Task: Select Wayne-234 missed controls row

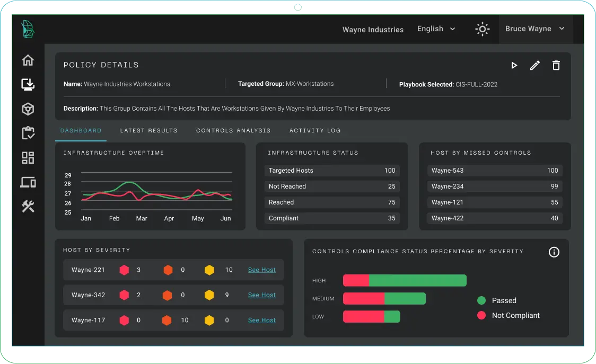Action: tap(495, 187)
